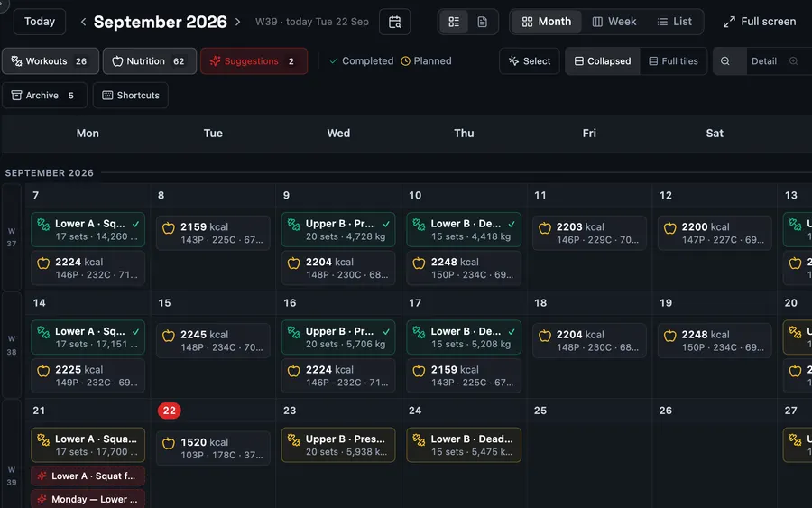The width and height of the screenshot is (812, 508).
Task: Click the September 2026 month title
Action: pyautogui.click(x=160, y=22)
